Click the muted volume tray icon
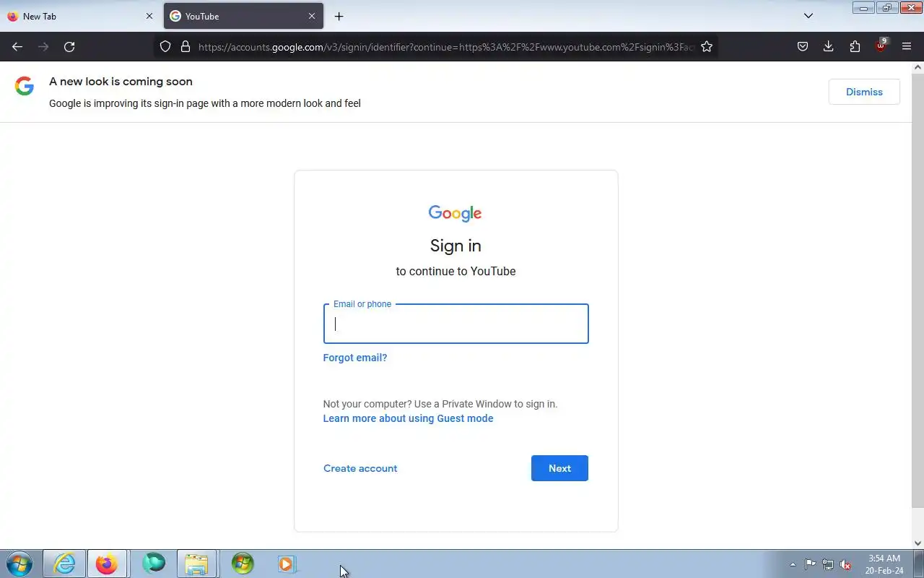The height and width of the screenshot is (578, 924). [845, 564]
